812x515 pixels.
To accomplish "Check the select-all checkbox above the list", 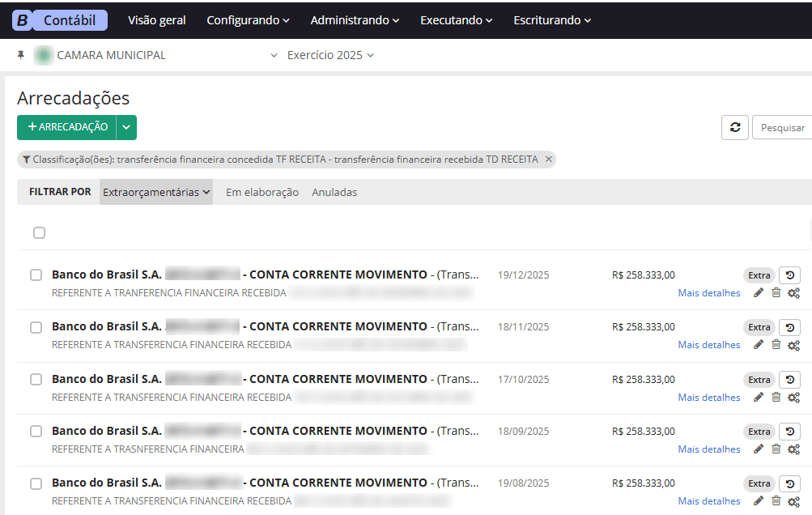I will [39, 232].
